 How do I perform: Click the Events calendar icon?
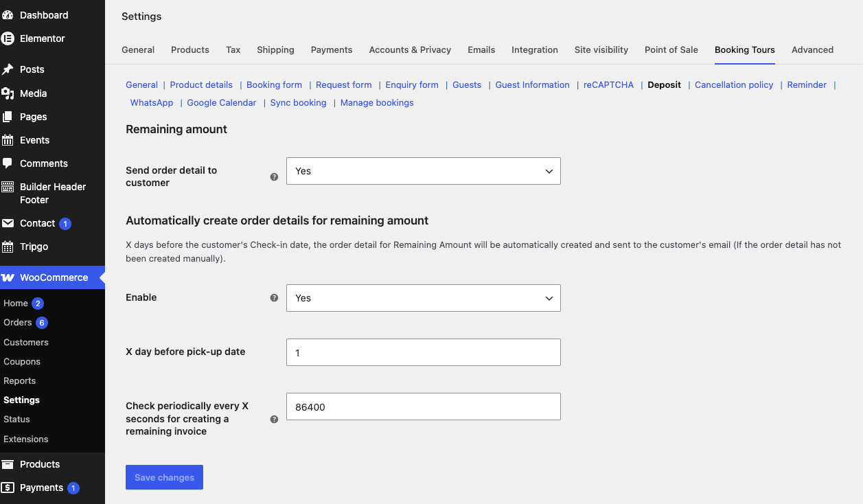point(8,140)
